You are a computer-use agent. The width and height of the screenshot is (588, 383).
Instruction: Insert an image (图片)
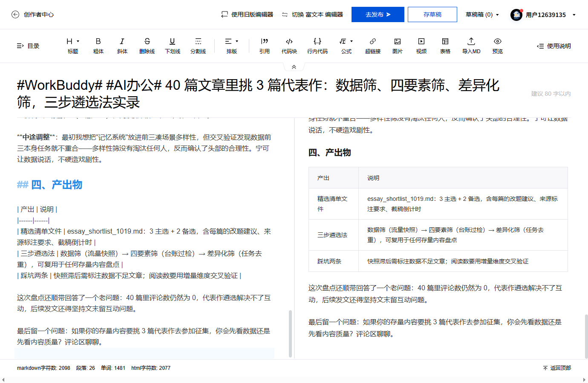(398, 46)
